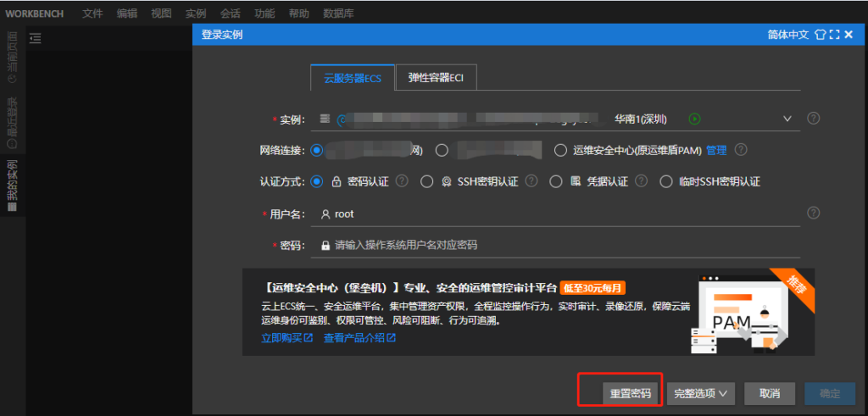This screenshot has width=868, height=416.
Task: Click the help icon next to 密码认证
Action: tap(402, 181)
